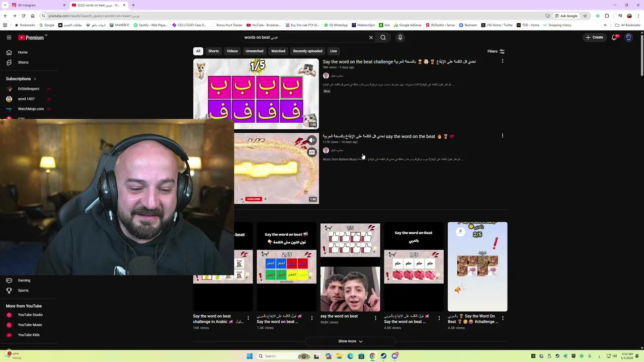The image size is (644, 362).
Task: Open the Create menu
Action: [594, 37]
